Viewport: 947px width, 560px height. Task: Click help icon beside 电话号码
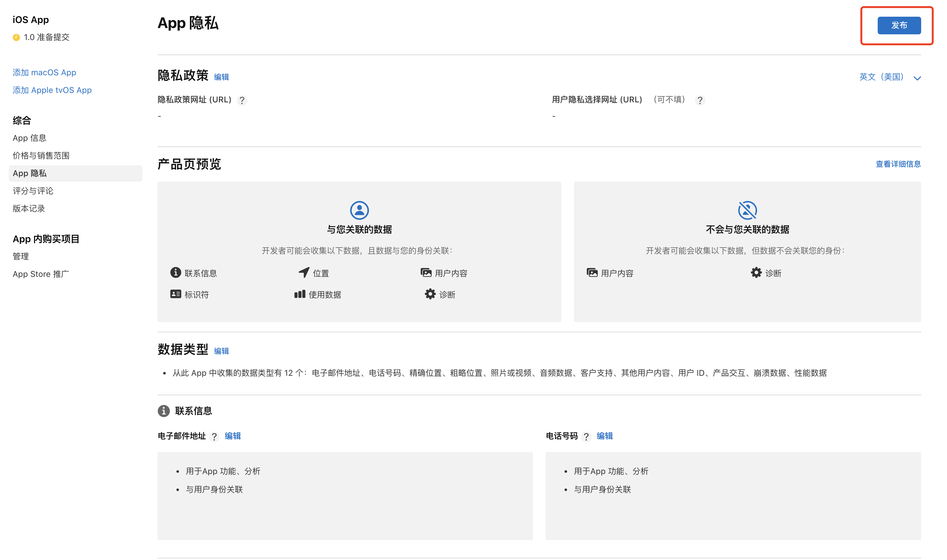tap(586, 437)
